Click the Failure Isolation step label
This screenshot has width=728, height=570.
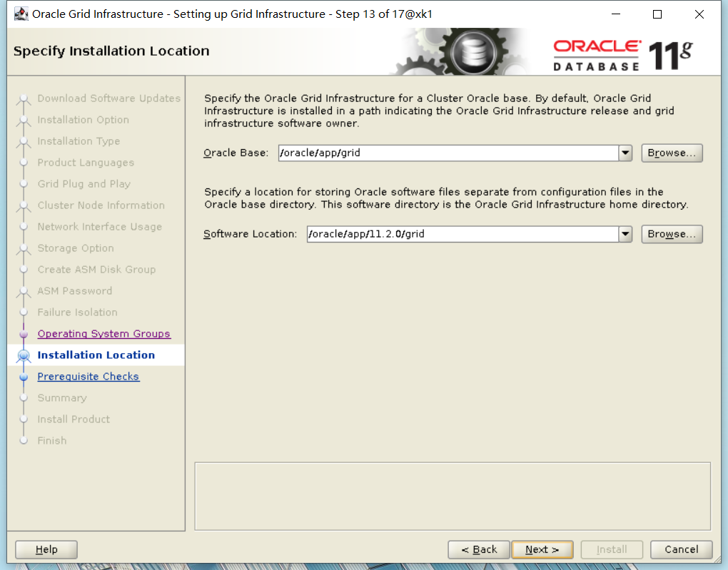pyautogui.click(x=78, y=312)
